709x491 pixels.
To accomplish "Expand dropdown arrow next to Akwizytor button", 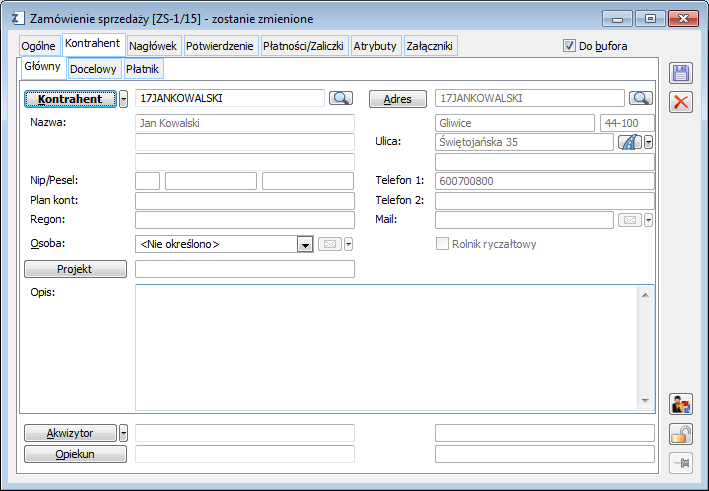I will (123, 433).
